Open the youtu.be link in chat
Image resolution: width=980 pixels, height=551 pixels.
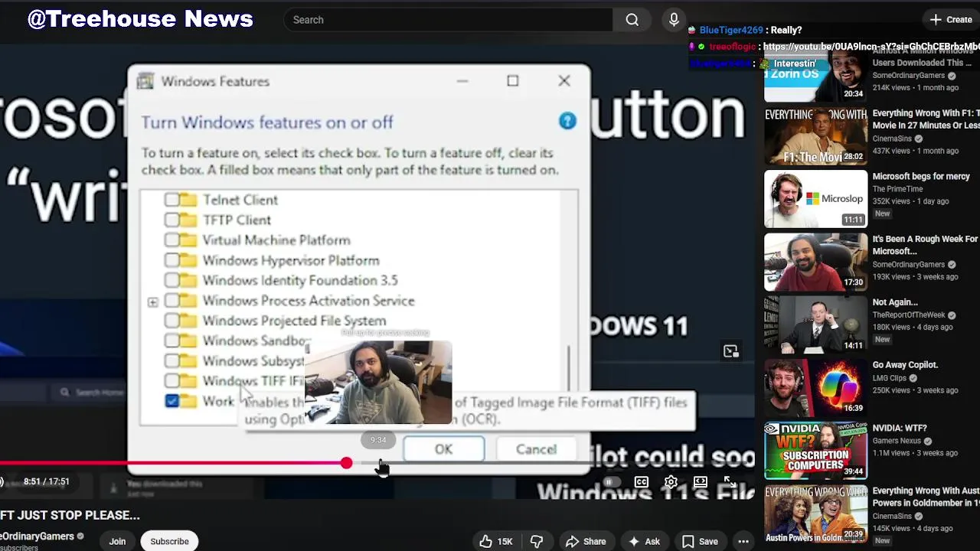pos(871,47)
